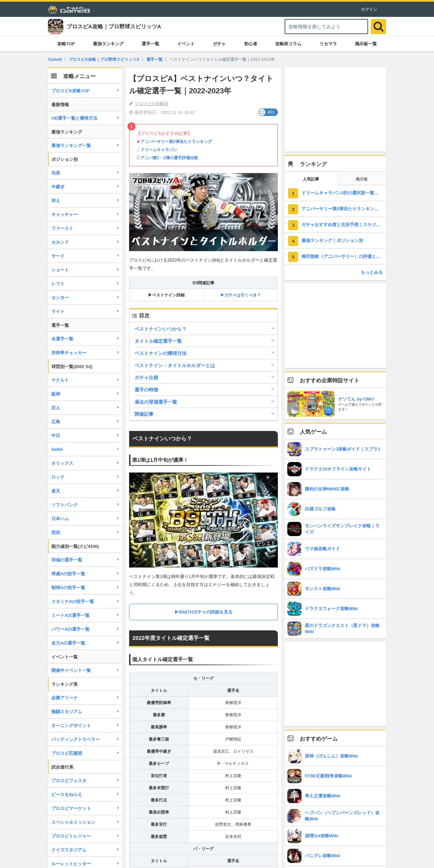Open the モンスト game icon
Viewport: 434px width, 868px height.
click(294, 589)
